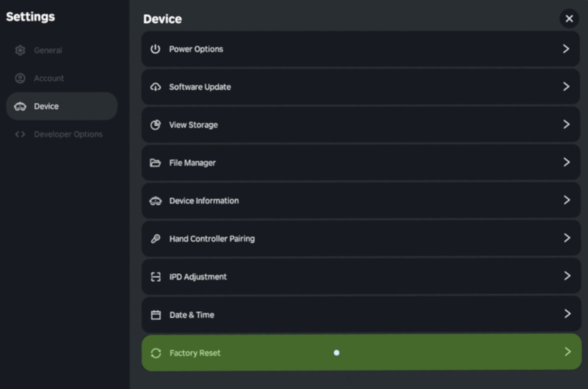Click the pie chart icon for View Storage
The height and width of the screenshot is (389, 588).
[x=155, y=125]
